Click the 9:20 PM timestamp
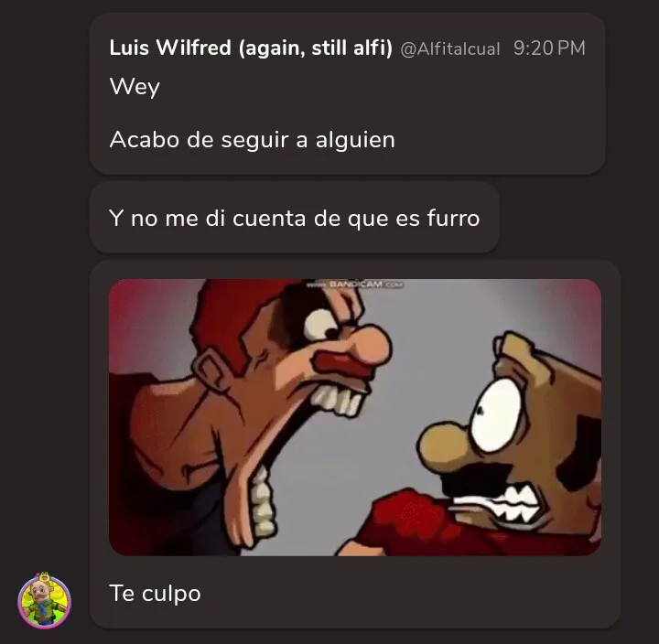This screenshot has width=659, height=644. [x=549, y=48]
